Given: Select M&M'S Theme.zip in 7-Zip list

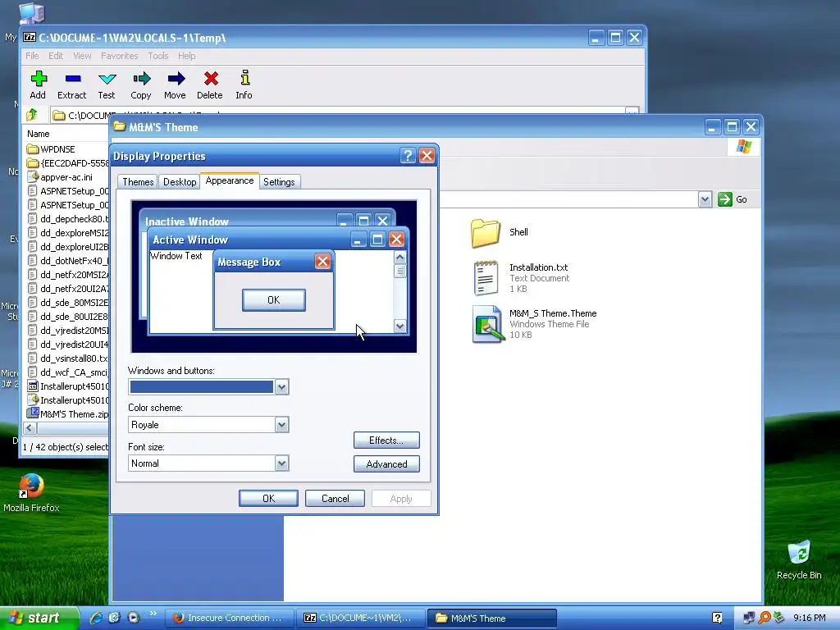Looking at the screenshot, I should 67,413.
